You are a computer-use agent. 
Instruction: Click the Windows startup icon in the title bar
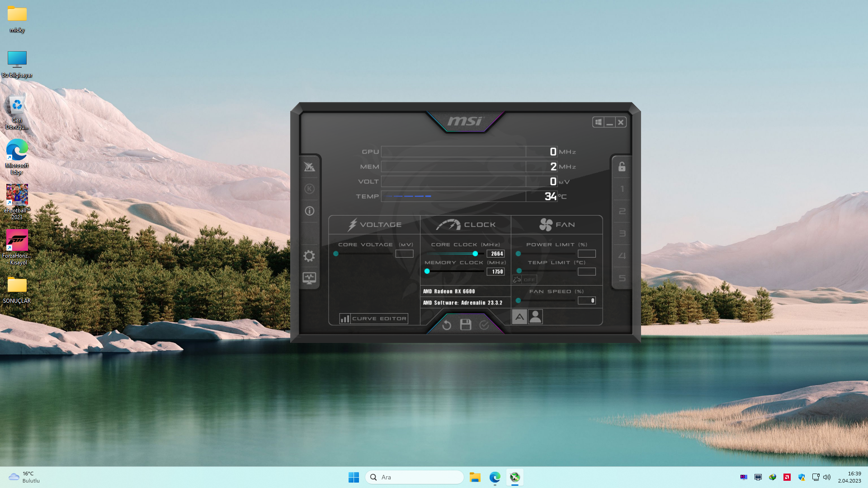click(598, 122)
